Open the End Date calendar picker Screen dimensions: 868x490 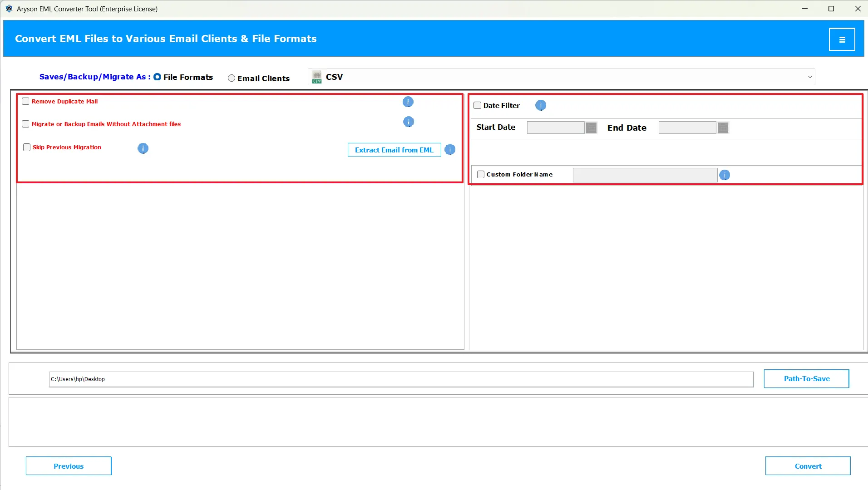click(723, 128)
